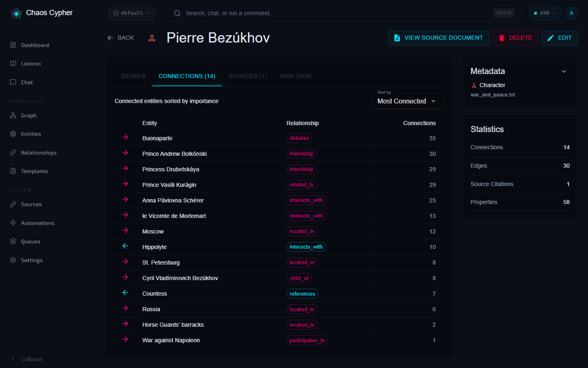Open the Relationships link icon
The width and height of the screenshot is (588, 368).
click(13, 153)
